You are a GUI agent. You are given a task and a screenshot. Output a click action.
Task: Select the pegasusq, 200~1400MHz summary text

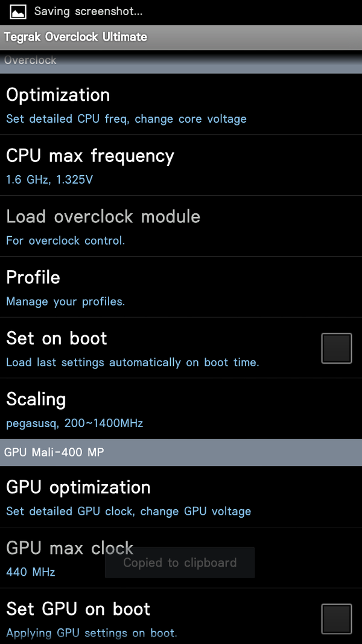(x=75, y=423)
